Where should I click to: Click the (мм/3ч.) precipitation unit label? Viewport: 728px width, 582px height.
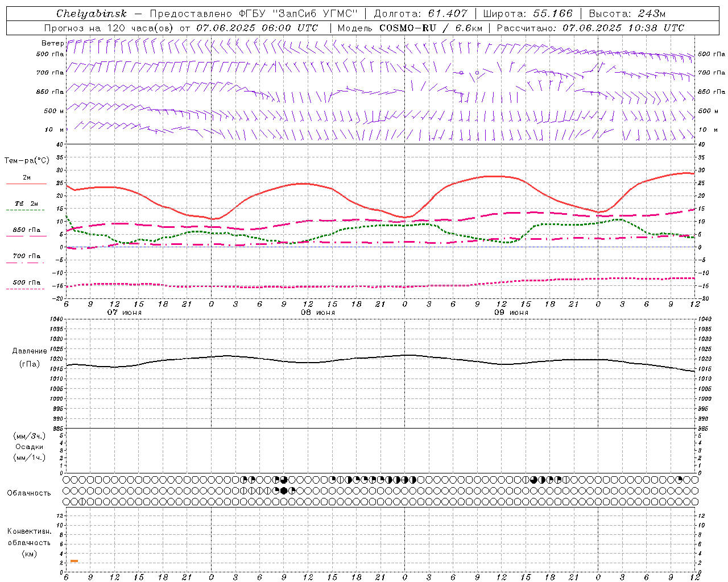tap(30, 436)
